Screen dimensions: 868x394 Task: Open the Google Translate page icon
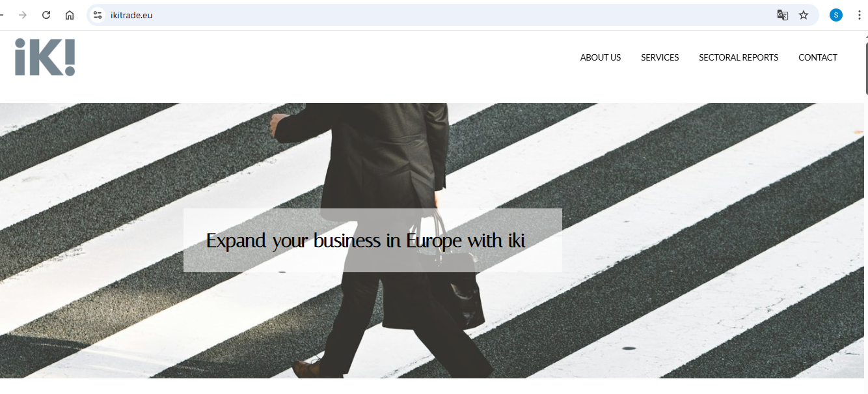[783, 15]
